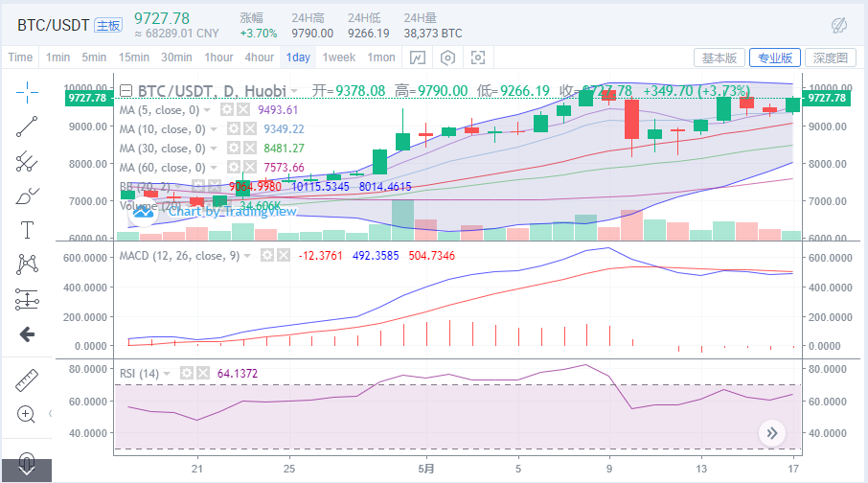The width and height of the screenshot is (868, 483).
Task: Select the 15min interval
Action: click(x=134, y=57)
